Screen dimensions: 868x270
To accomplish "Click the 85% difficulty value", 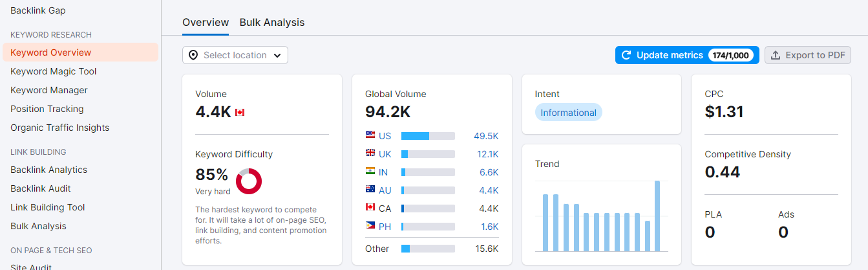I will coord(212,175).
